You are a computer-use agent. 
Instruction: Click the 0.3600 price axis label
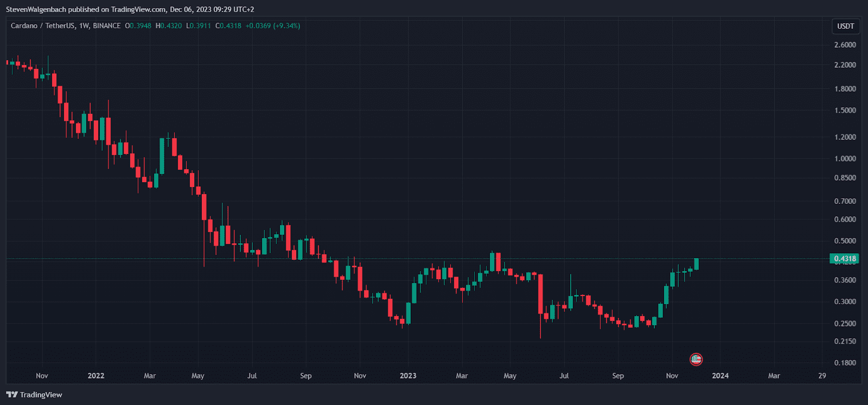[x=845, y=280]
